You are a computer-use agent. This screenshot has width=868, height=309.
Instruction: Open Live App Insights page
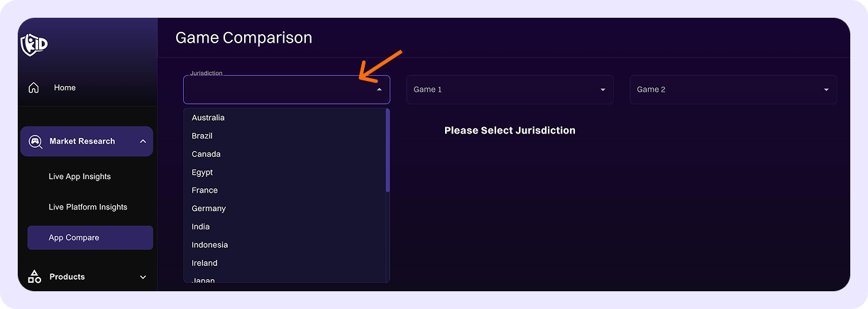pyautogui.click(x=79, y=177)
